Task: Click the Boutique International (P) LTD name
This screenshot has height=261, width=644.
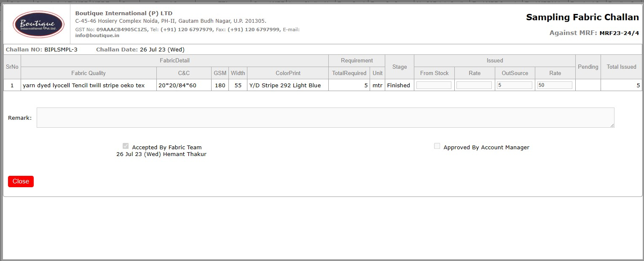Action: pos(124,13)
